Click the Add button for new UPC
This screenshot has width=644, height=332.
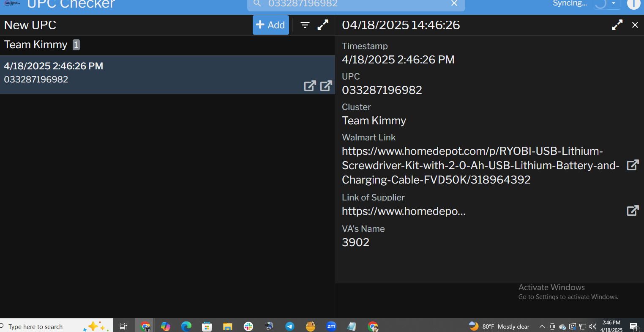coord(270,25)
